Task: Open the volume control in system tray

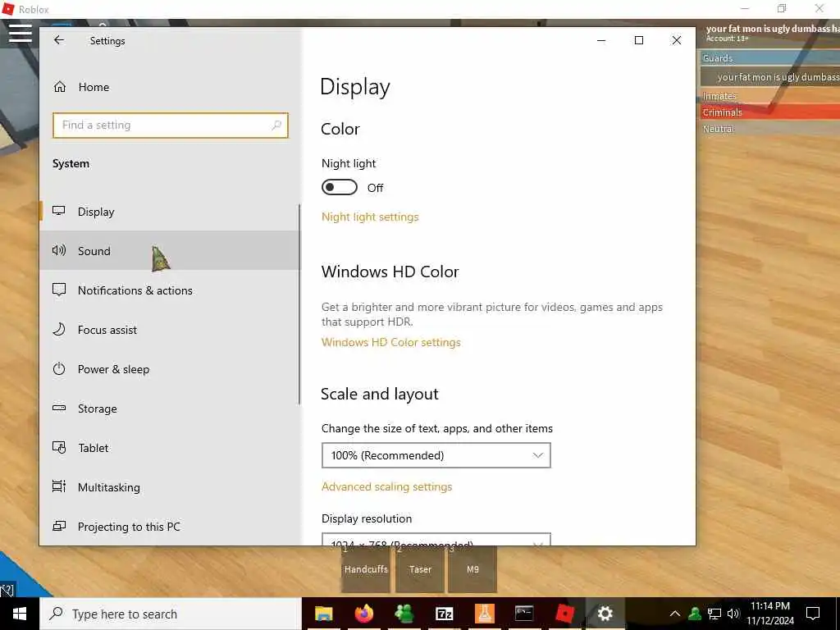Action: tap(733, 614)
